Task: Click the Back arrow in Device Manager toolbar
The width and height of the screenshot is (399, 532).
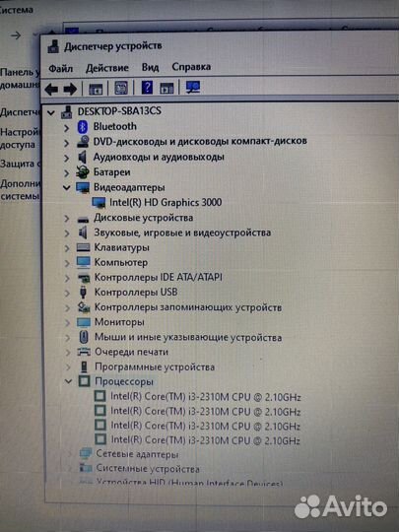Action: (x=51, y=90)
